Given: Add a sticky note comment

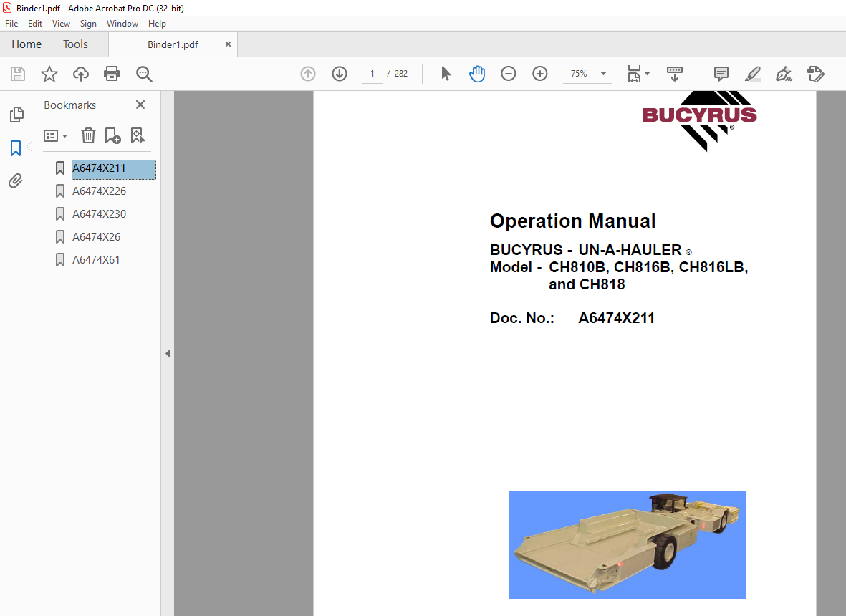Looking at the screenshot, I should 721,74.
